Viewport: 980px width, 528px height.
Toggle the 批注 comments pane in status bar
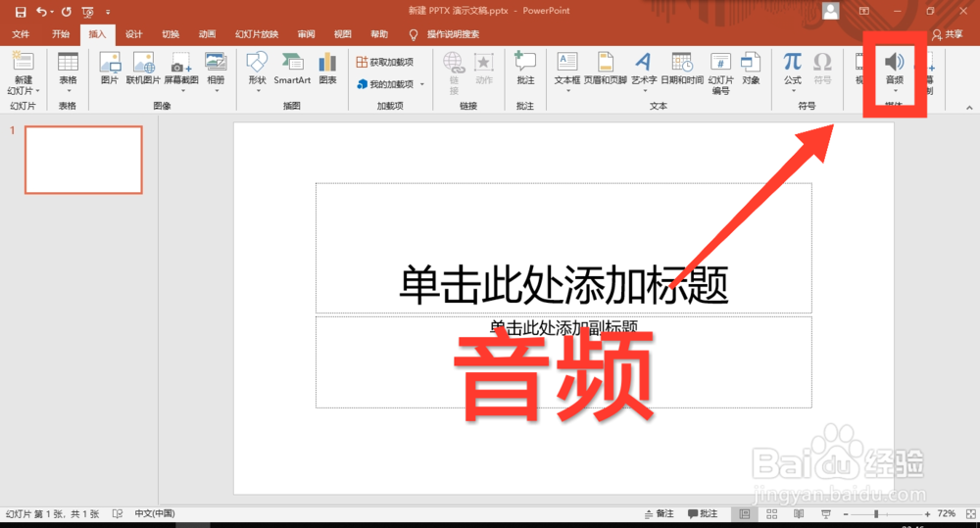pos(703,514)
